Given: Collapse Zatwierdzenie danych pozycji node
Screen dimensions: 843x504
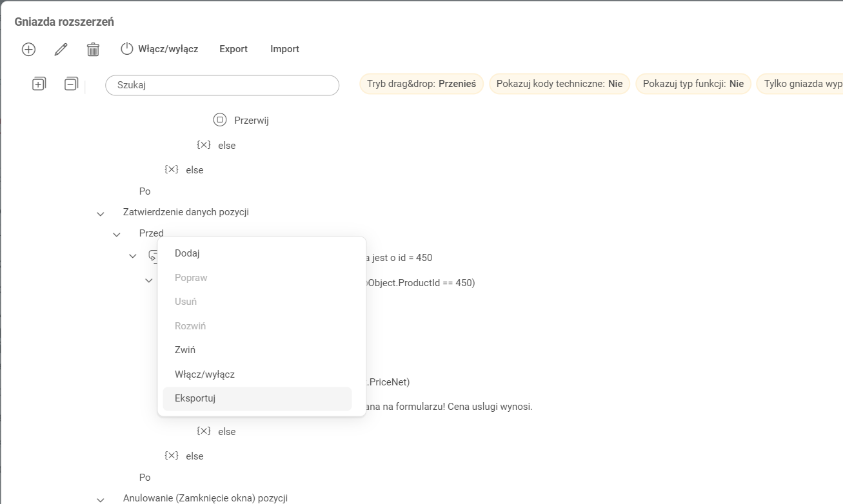Looking at the screenshot, I should (x=101, y=213).
